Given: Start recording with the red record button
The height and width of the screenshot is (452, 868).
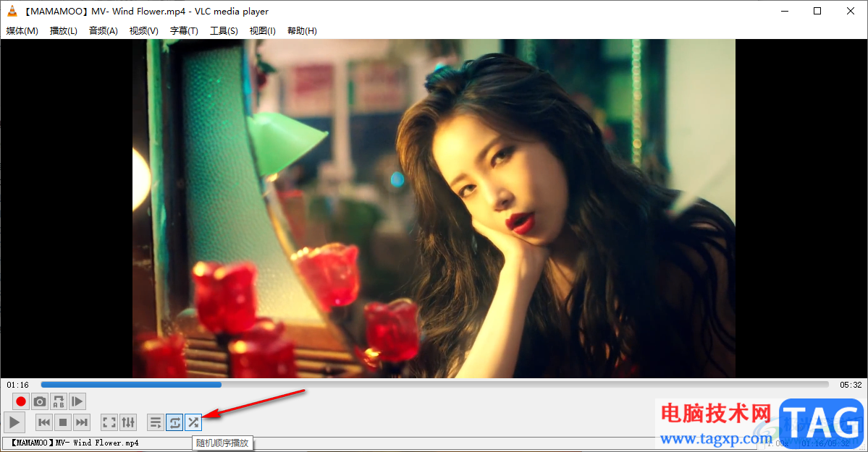Looking at the screenshot, I should 21,401.
